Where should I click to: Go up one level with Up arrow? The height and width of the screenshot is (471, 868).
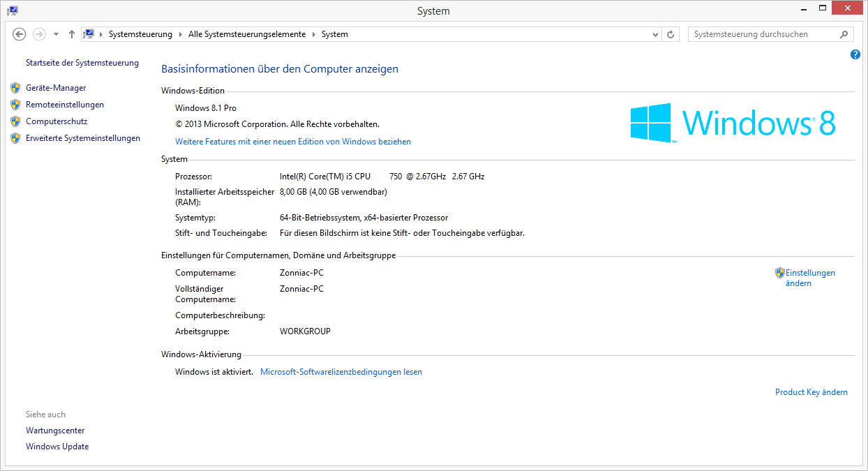(x=72, y=34)
